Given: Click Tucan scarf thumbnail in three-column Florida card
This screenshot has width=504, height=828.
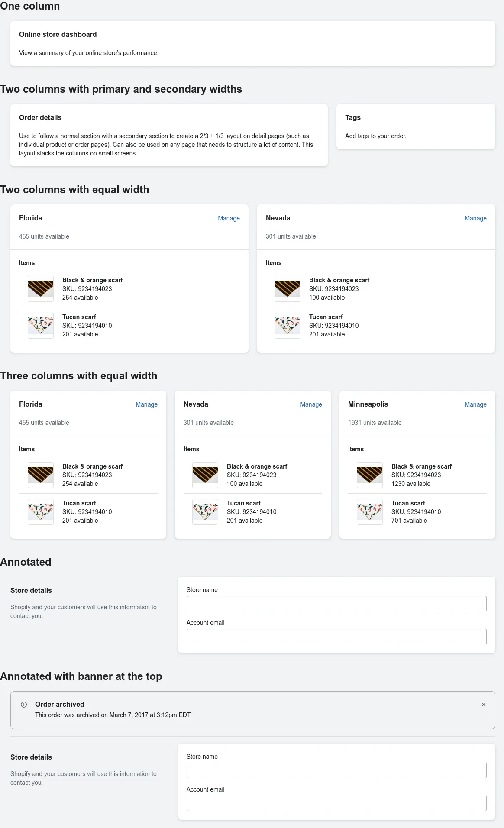Looking at the screenshot, I should tap(41, 512).
